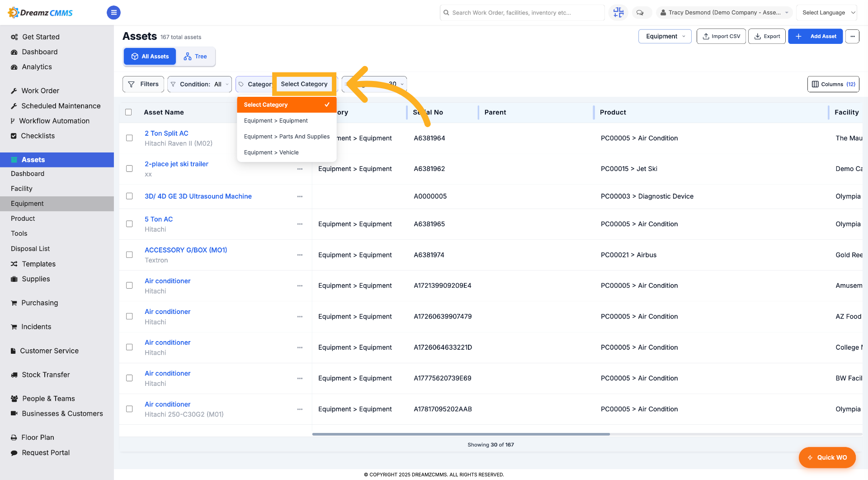Open the Columns (12) chooser
The width and height of the screenshot is (868, 480).
[x=833, y=84]
